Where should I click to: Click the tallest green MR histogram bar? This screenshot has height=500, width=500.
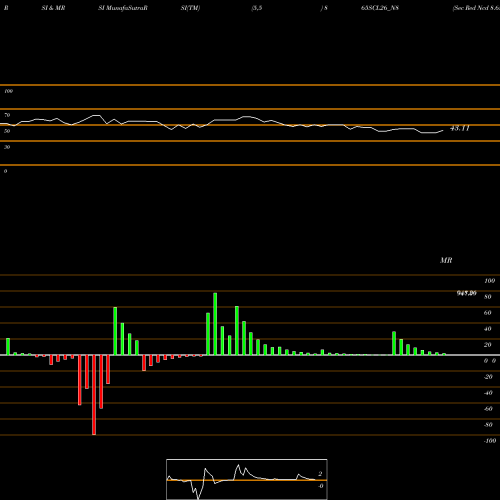click(215, 324)
